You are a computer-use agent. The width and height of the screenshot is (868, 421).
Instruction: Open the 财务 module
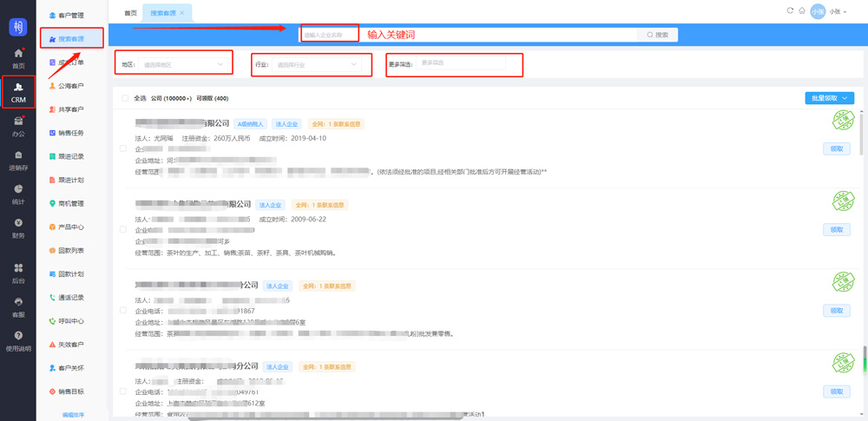pyautogui.click(x=18, y=228)
